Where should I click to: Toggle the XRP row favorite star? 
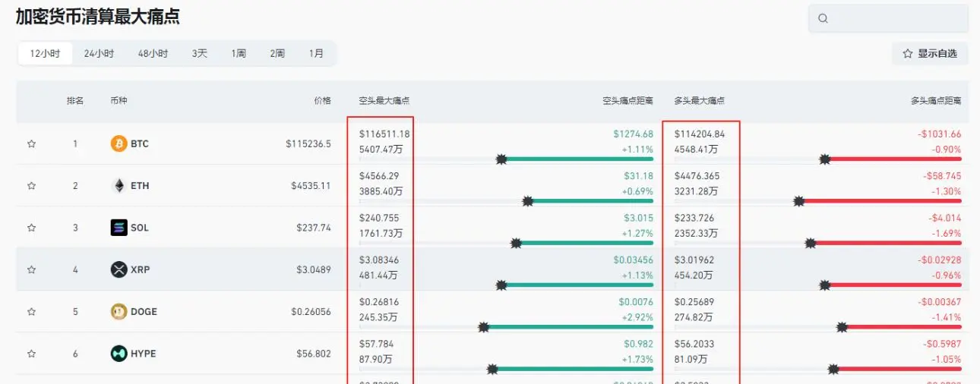pyautogui.click(x=31, y=269)
